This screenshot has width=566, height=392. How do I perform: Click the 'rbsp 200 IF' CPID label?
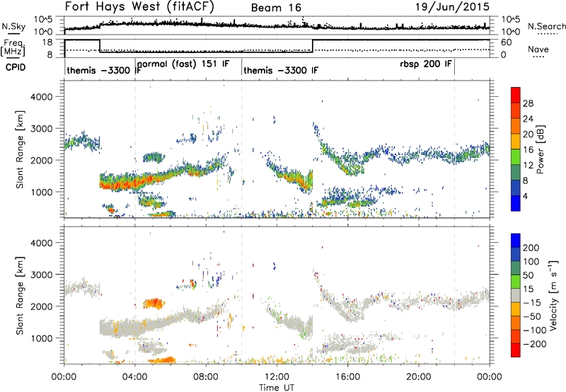pyautogui.click(x=426, y=64)
